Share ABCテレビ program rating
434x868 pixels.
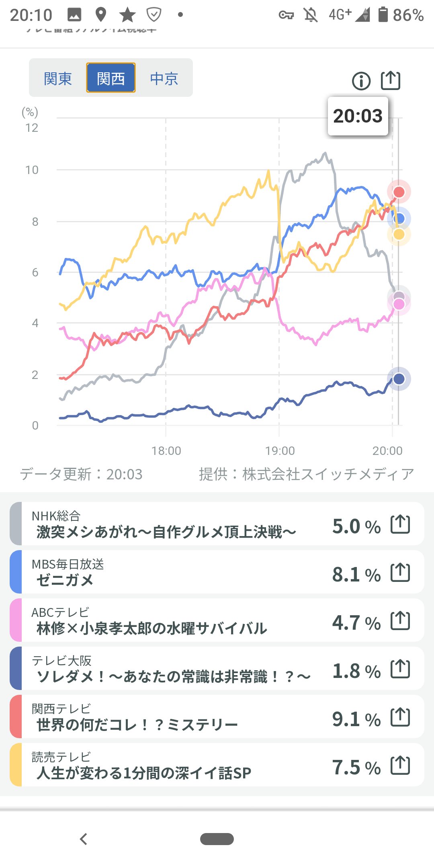pos(400,621)
